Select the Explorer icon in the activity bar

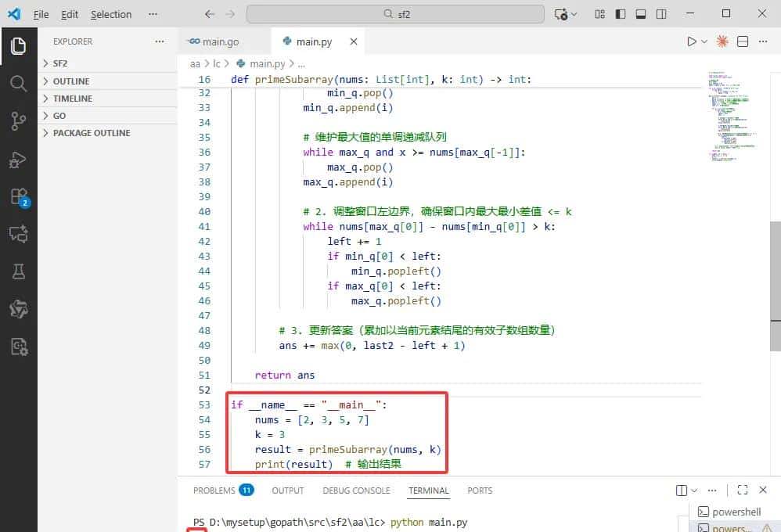pyautogui.click(x=19, y=46)
